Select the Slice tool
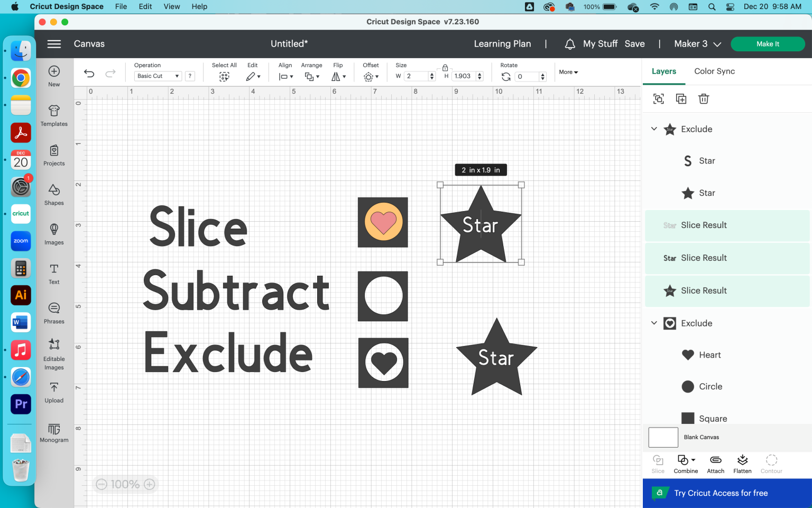The height and width of the screenshot is (508, 812). [x=658, y=464]
